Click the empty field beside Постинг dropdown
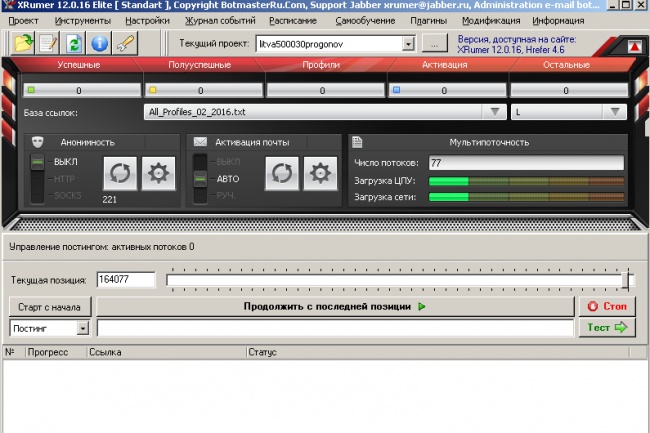Screen dimensions: 650x433 335,328
